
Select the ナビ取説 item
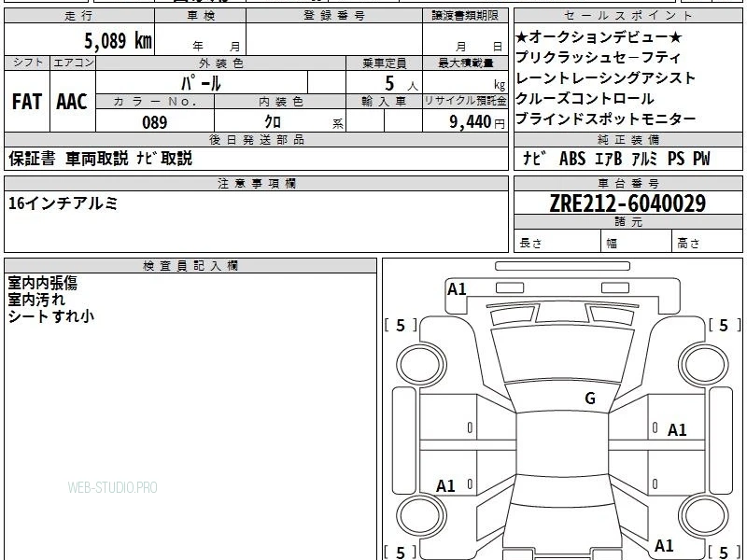[x=164, y=159]
